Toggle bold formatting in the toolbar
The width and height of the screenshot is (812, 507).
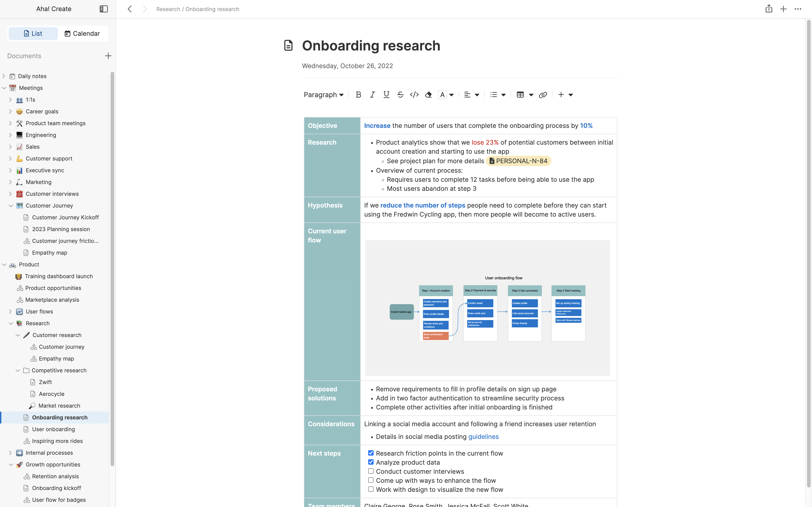[x=358, y=95]
